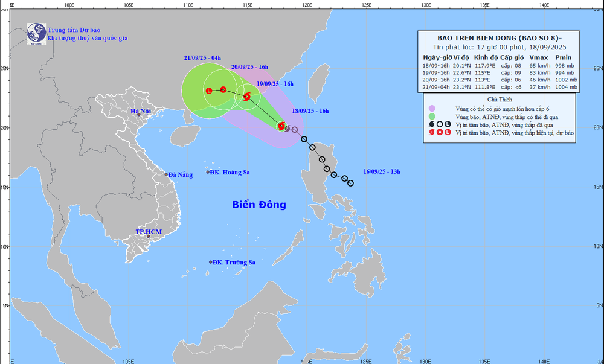Viewport: 604px width, 364px height.
Task: Click the 'Chú Thích' legend heading
Action: coord(500,100)
